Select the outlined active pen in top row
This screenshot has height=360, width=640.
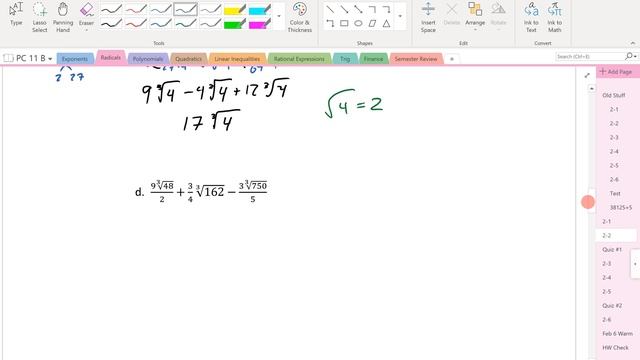pyautogui.click(x=185, y=9)
